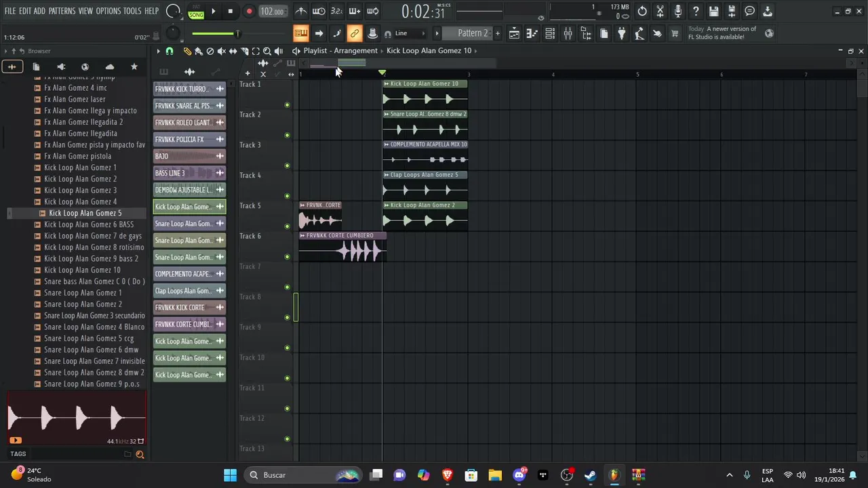Open the browser starred favorites tab
Image resolution: width=868 pixels, height=488 pixels.
134,66
